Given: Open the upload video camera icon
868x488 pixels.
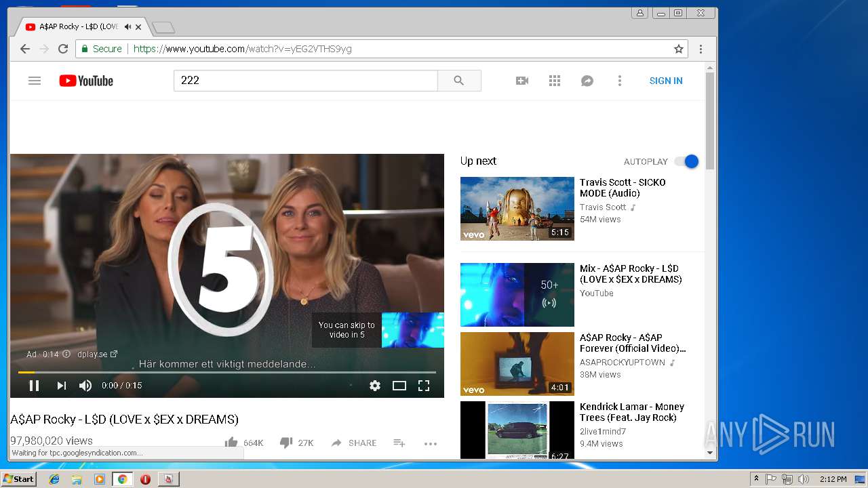Looking at the screenshot, I should tap(522, 81).
